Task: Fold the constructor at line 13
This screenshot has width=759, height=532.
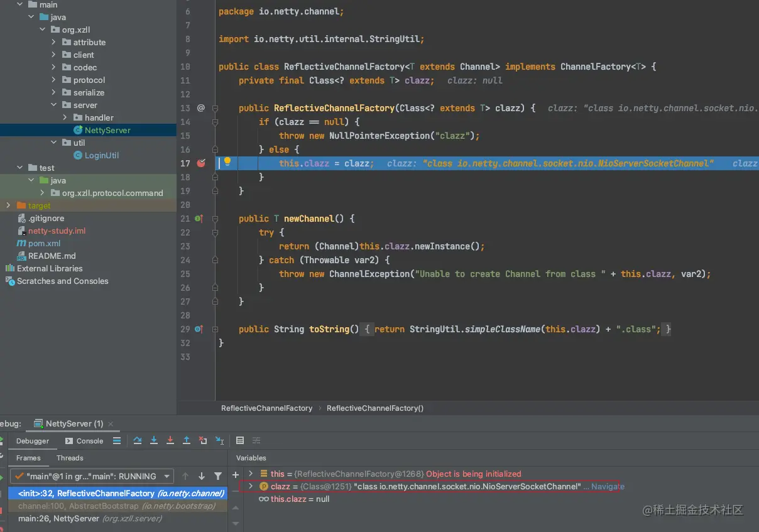Action: point(215,108)
